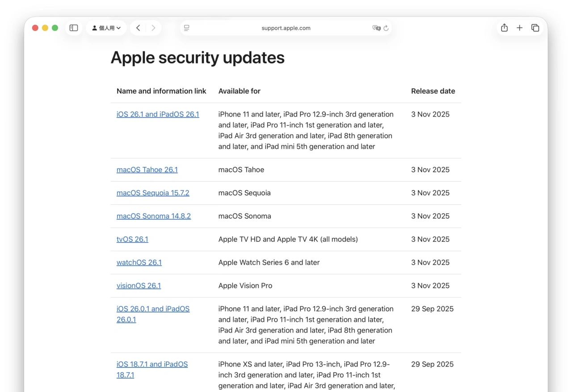Screen dimensions: 572x392
Task: Open the visionOS 26.1 link
Action: [x=139, y=286]
